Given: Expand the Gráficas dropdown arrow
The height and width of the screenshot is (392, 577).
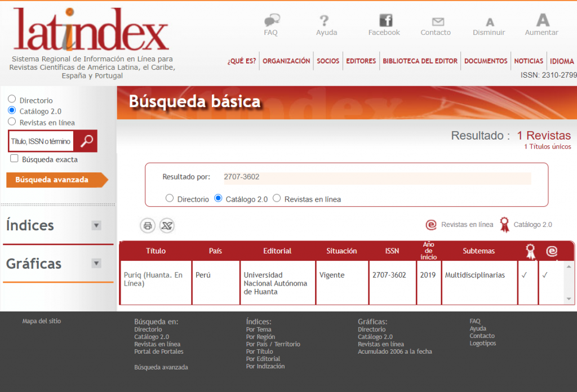Looking at the screenshot, I should (96, 263).
